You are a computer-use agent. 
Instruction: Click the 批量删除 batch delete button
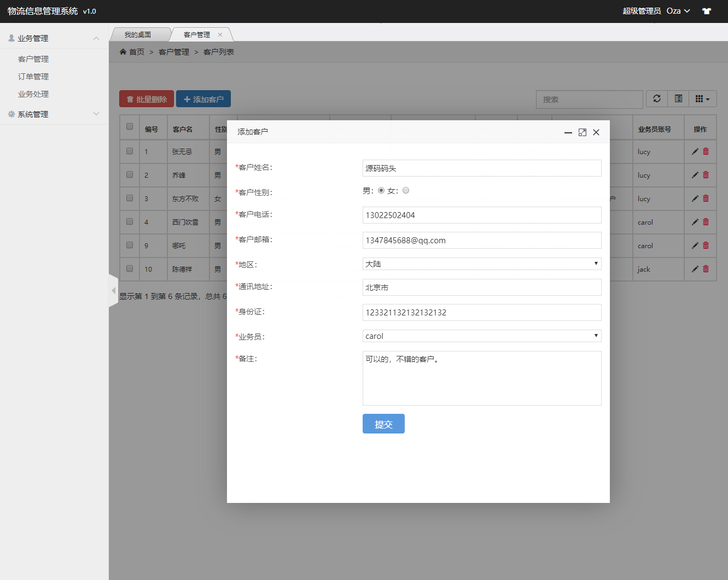click(146, 98)
